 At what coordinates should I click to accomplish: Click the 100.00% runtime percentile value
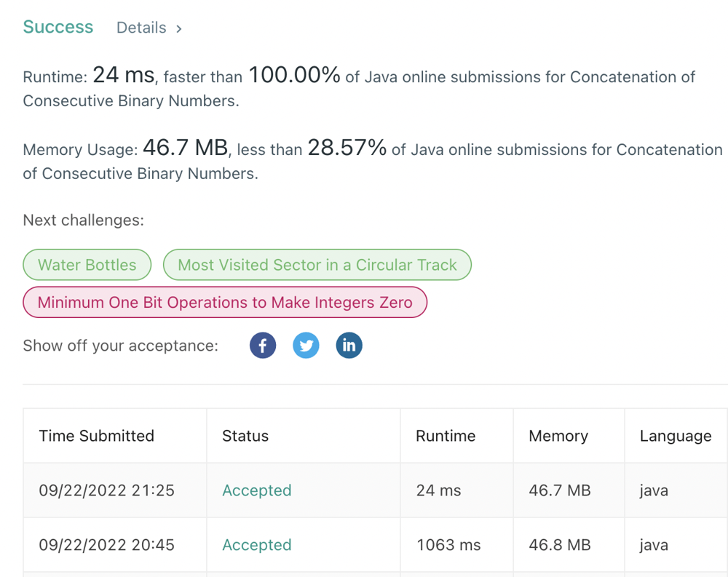coord(294,75)
